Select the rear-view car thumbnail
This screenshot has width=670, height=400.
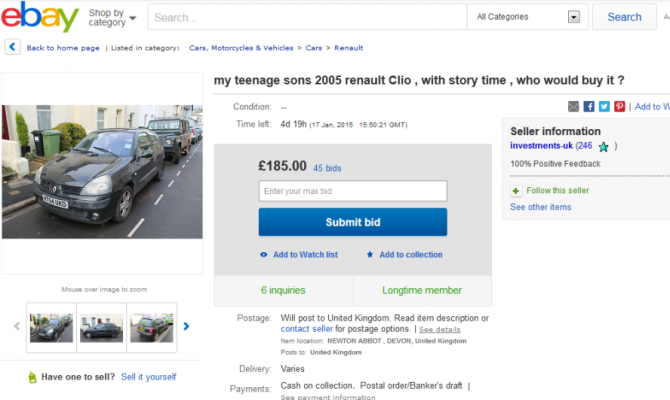[x=151, y=327]
